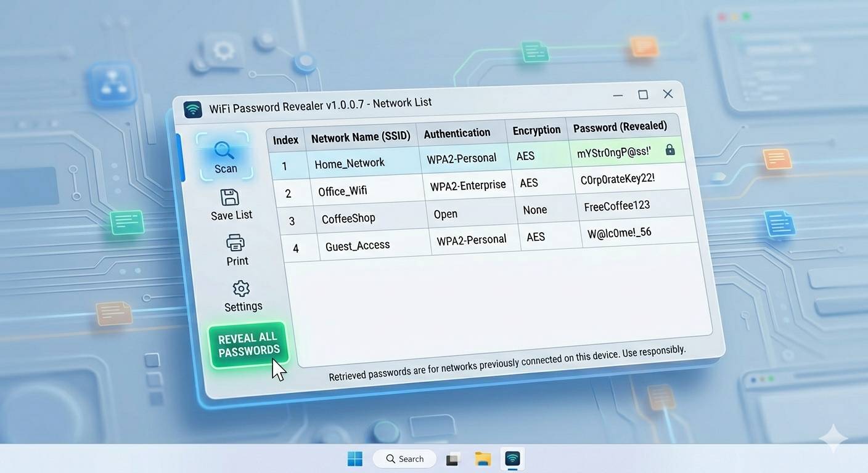Select the Office_Wifi network row
868x473 pixels.
pos(343,191)
